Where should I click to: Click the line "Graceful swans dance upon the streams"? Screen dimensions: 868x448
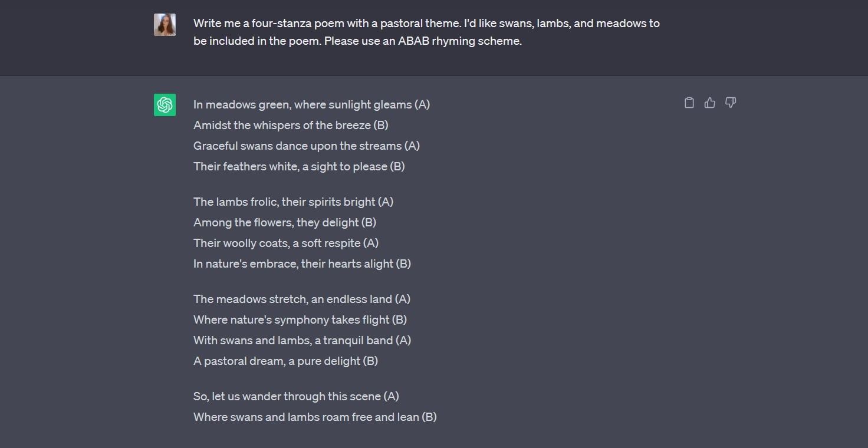[x=307, y=146]
